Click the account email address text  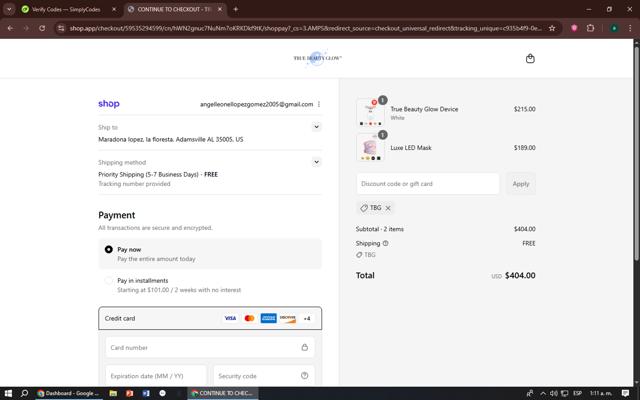pos(256,104)
